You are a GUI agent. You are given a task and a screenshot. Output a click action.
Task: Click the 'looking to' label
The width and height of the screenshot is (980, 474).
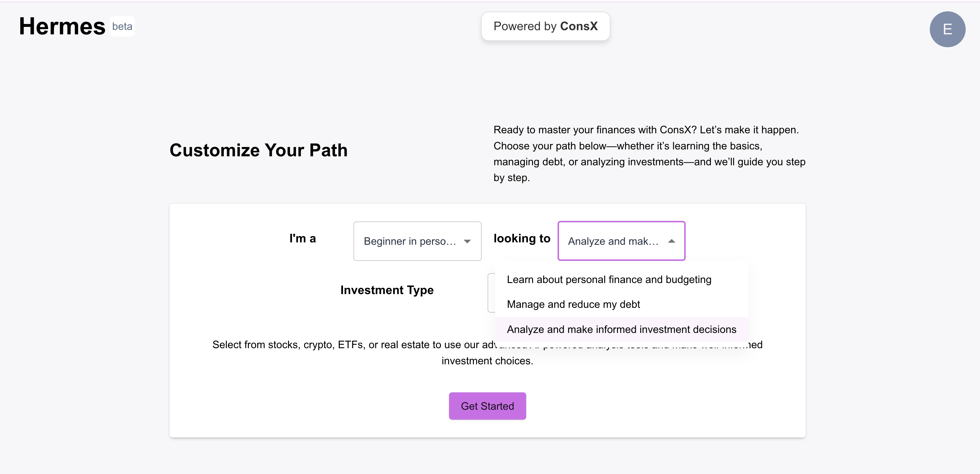522,238
